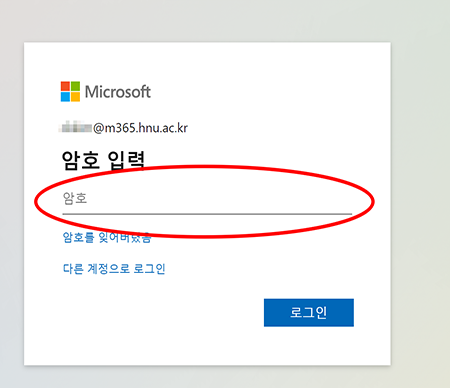Click the blue square of Microsoft logo
The width and height of the screenshot is (450, 388).
point(65,97)
